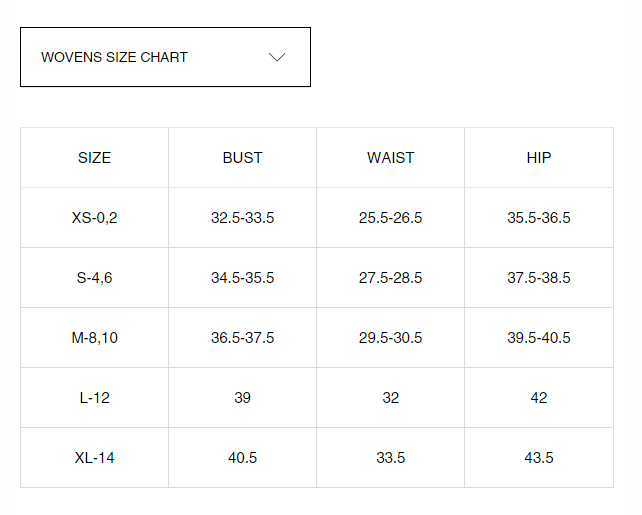Image resolution: width=642 pixels, height=515 pixels.
Task: Click the XS-0,2 size row label
Action: [x=94, y=218]
